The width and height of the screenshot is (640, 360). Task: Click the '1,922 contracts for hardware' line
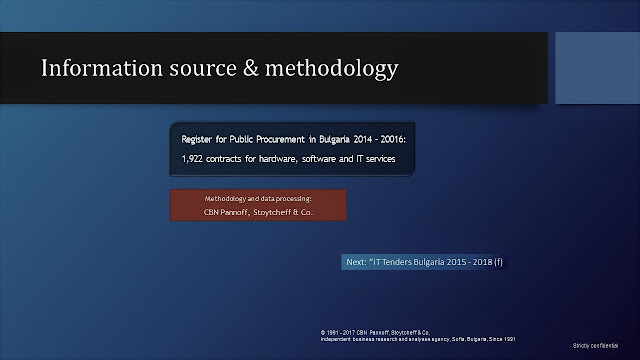click(288, 159)
